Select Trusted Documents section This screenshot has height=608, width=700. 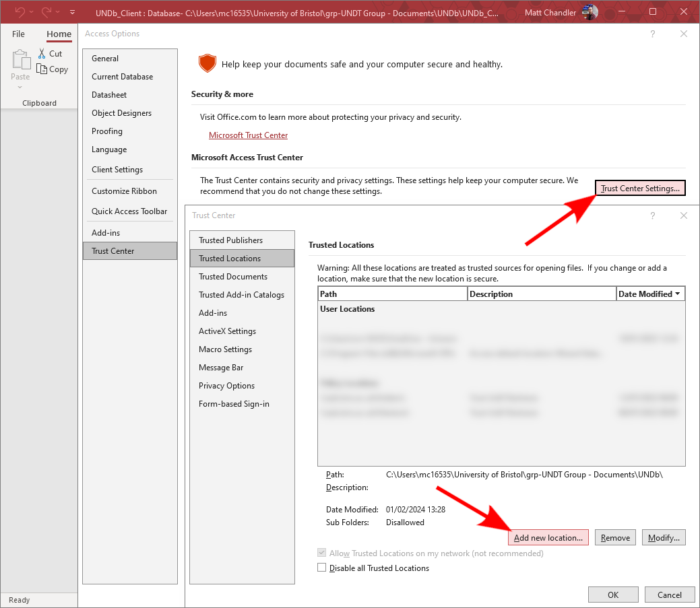[242, 277]
